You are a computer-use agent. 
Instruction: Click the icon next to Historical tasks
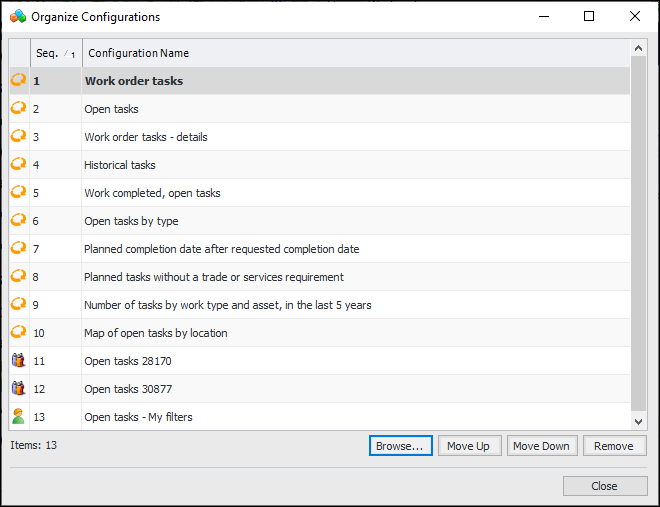tap(18, 165)
